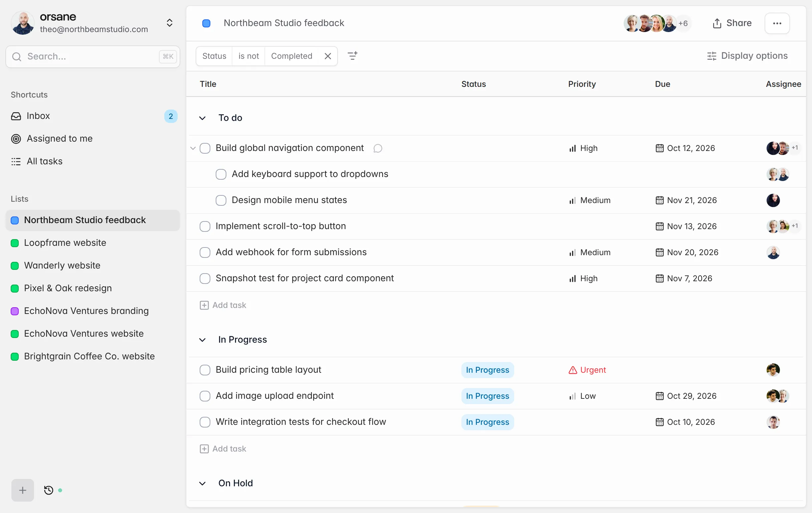Click Low priority on Add image upload

tap(582, 396)
